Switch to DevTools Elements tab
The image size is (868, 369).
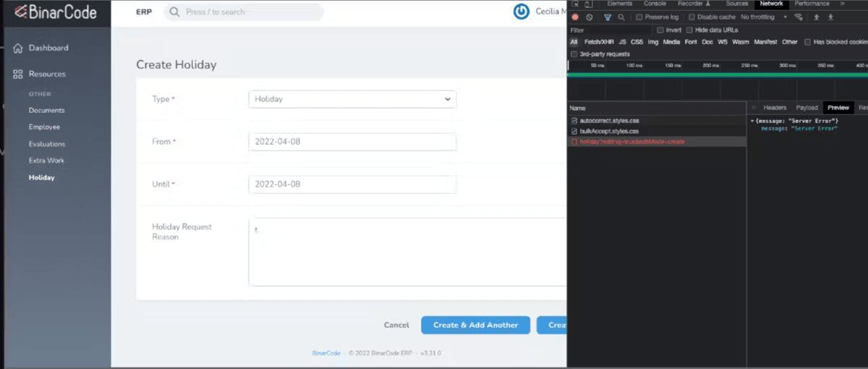[620, 4]
